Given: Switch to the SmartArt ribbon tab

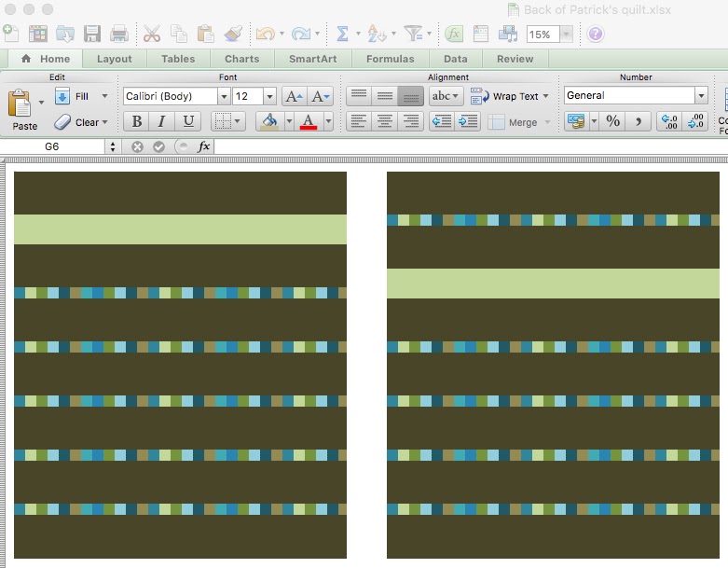Looking at the screenshot, I should (313, 59).
